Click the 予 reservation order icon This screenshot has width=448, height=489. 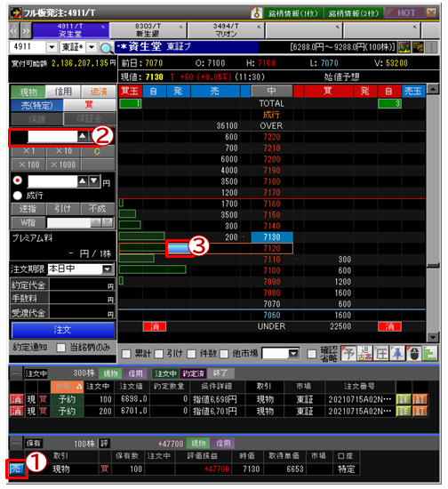pos(348,354)
